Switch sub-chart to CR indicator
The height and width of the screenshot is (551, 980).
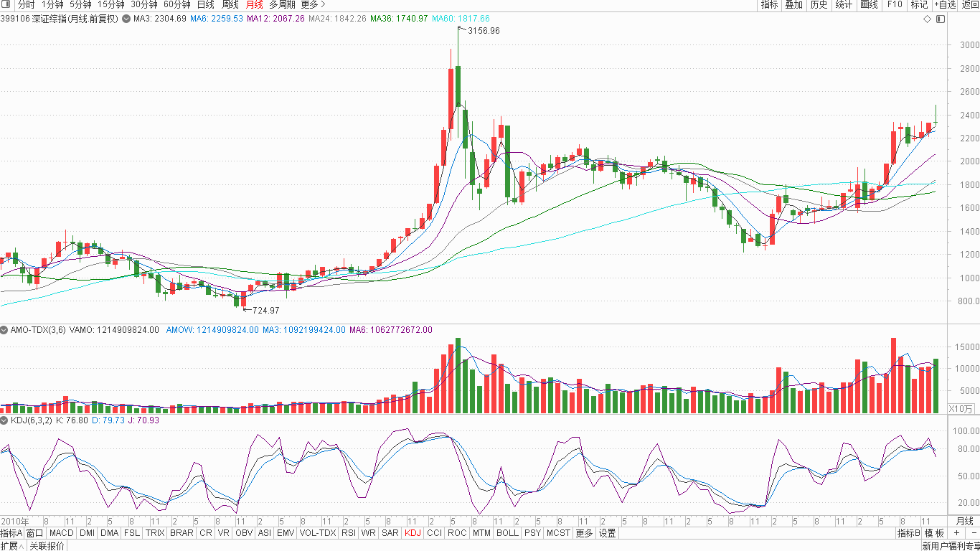tap(206, 533)
